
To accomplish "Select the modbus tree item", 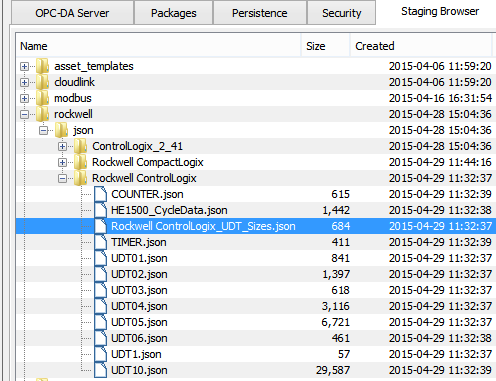I will pyautogui.click(x=73, y=98).
